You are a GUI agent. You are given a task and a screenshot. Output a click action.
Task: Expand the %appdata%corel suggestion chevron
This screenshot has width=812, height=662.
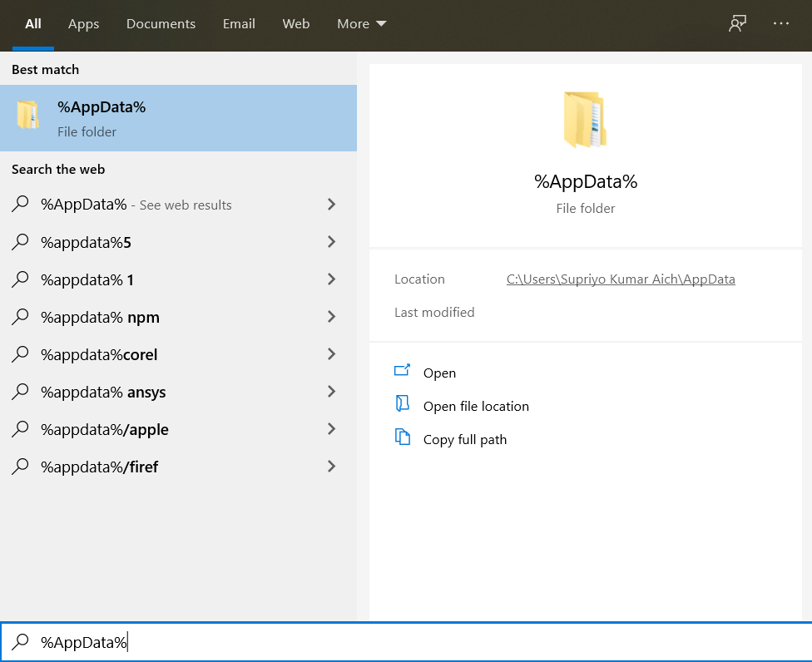pyautogui.click(x=331, y=354)
